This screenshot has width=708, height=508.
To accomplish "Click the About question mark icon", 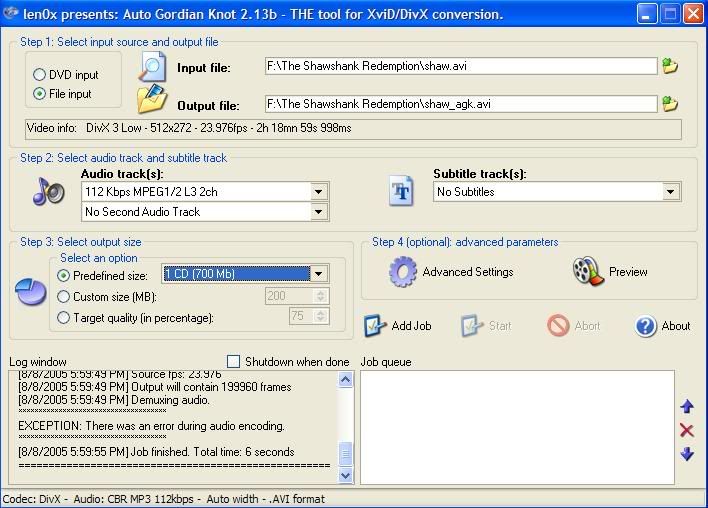I will 645,326.
